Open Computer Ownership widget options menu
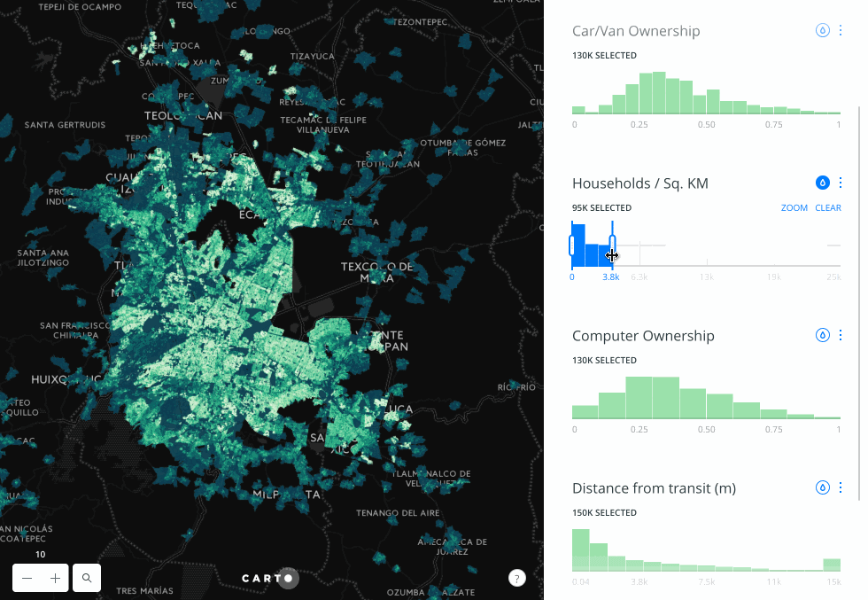Viewport: 868px width, 600px height. 841,335
